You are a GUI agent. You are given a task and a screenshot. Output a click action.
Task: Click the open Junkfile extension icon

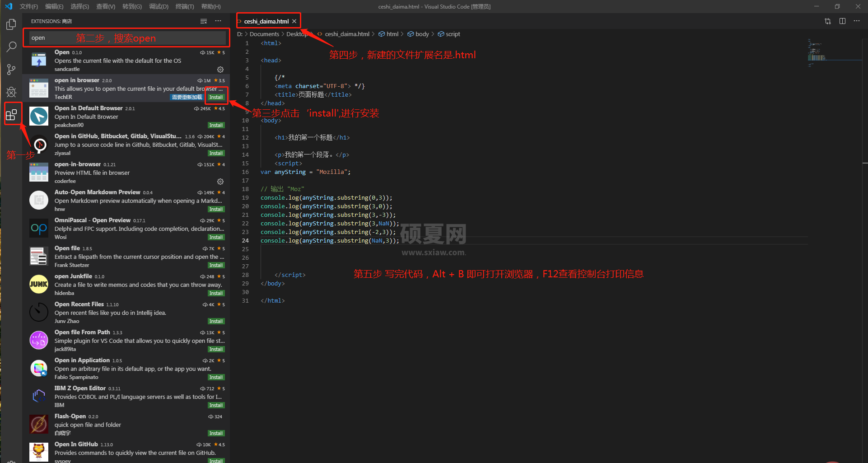pyautogui.click(x=39, y=285)
